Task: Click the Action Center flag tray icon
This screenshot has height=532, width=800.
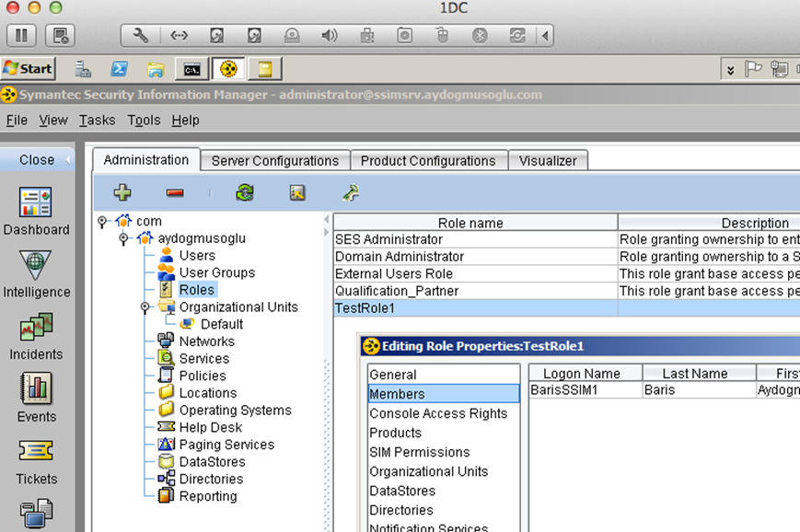Action: (753, 68)
